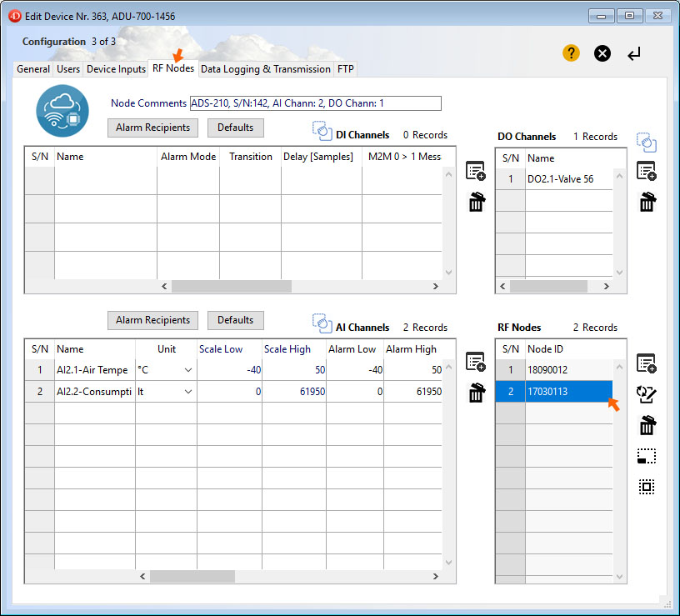Click Alarm Low value -40 for AI2.1

(x=355, y=370)
